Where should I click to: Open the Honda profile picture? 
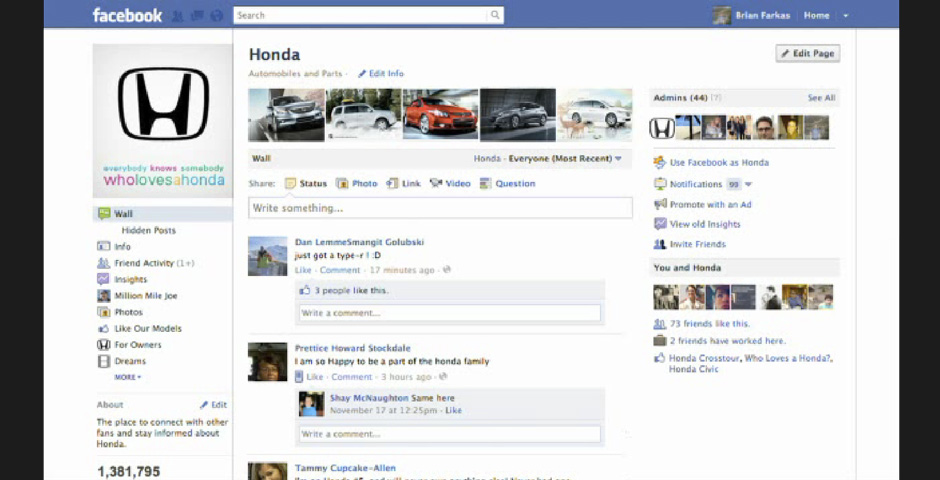click(x=162, y=120)
